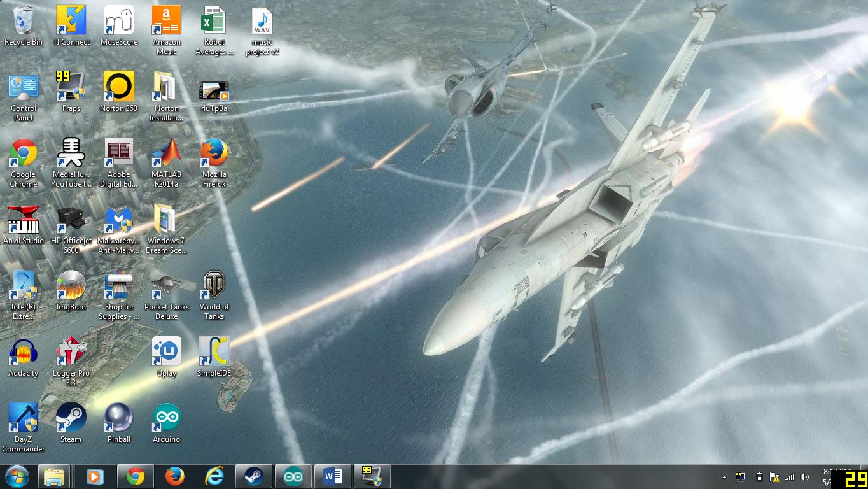Select the Arduino desktop shortcut
The image size is (868, 489).
click(167, 423)
